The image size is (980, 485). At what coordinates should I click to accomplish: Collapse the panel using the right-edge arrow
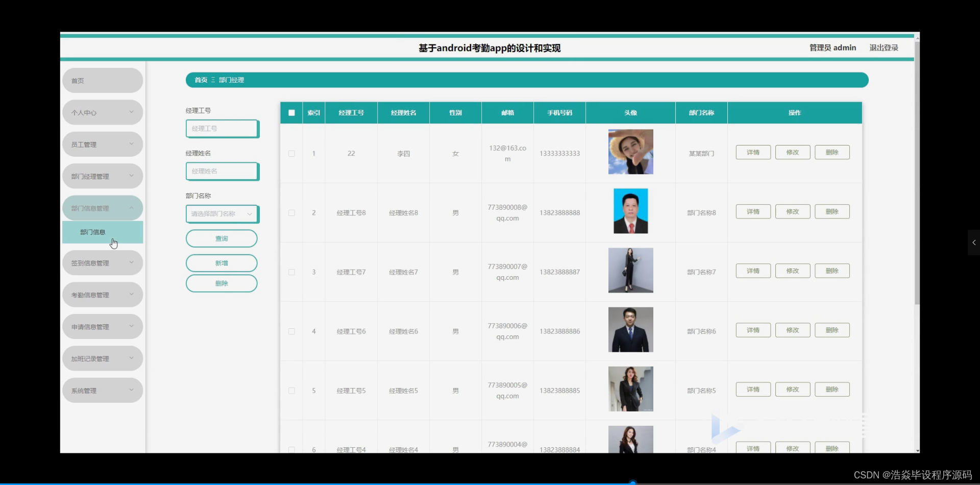(x=973, y=243)
